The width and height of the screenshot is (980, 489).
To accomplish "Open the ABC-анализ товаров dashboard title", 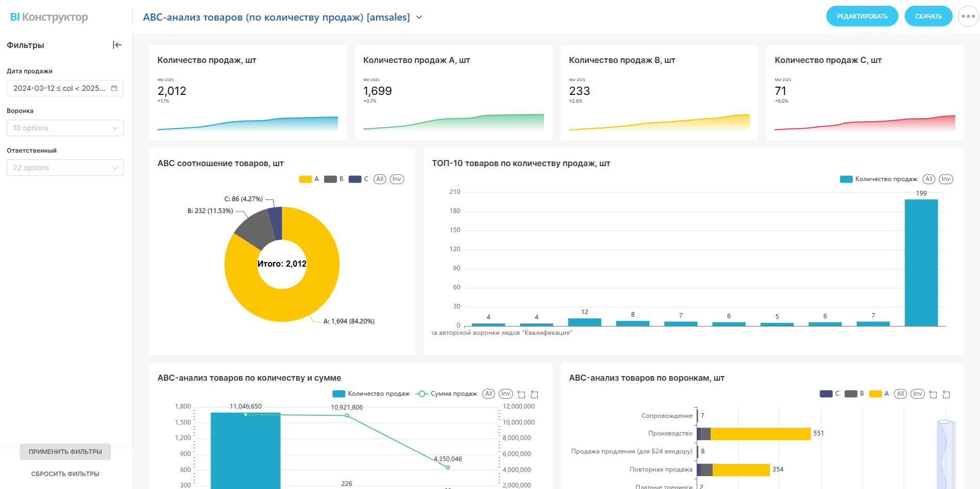I will [276, 17].
